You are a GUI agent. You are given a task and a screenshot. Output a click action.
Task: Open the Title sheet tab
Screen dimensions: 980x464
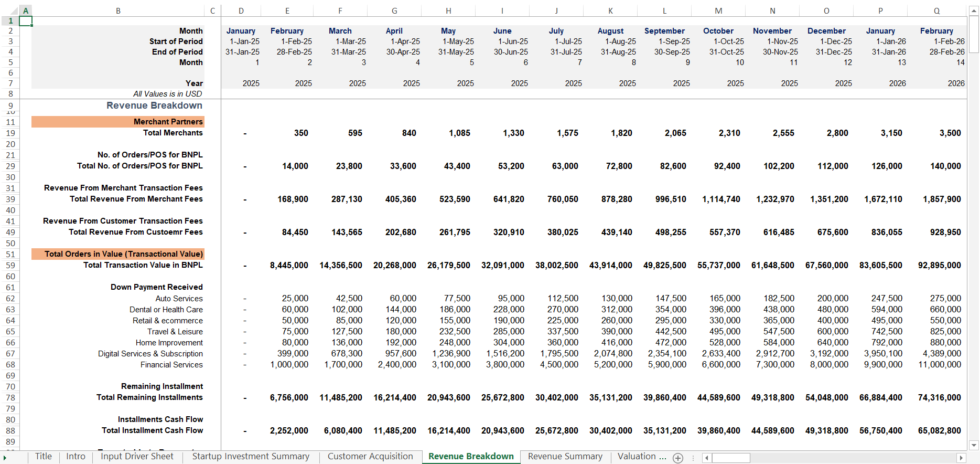44,457
